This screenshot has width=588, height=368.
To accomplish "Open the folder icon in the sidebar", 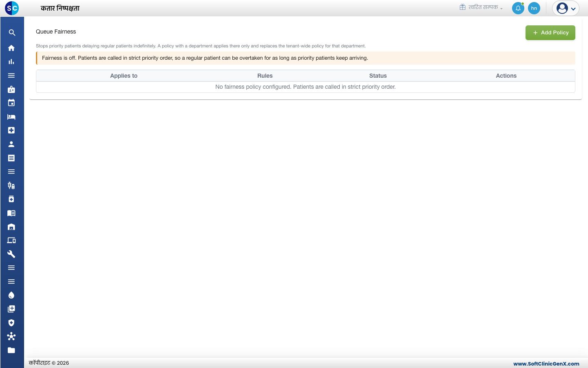I will pyautogui.click(x=11, y=350).
